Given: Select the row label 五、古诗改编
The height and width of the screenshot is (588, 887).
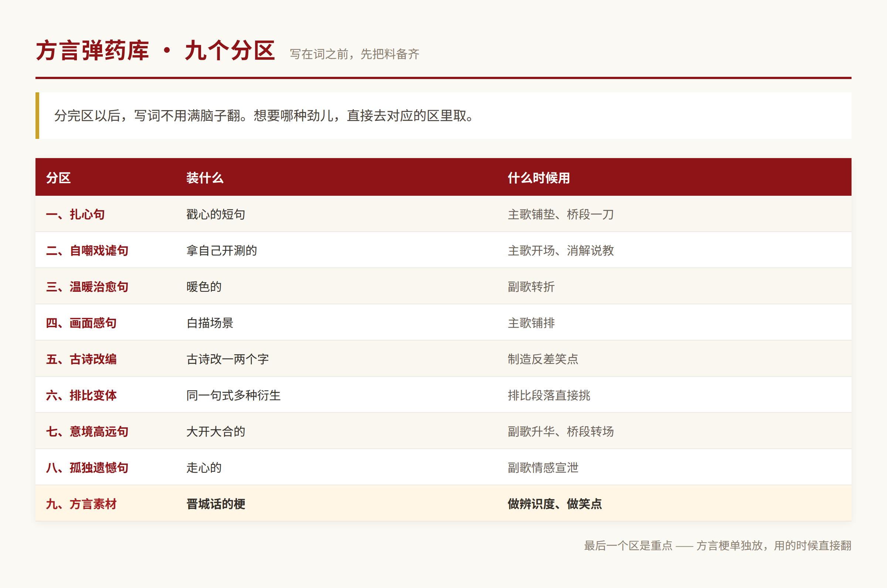Looking at the screenshot, I should click(x=81, y=359).
